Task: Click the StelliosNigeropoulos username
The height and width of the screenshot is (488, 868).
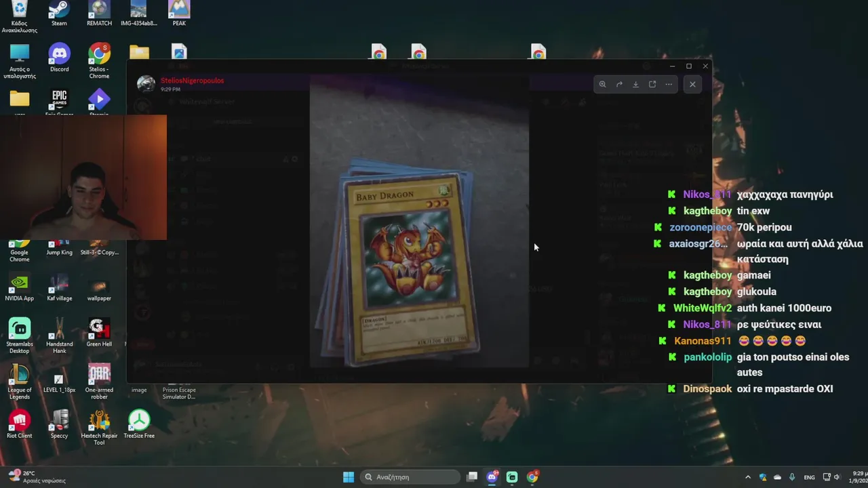Action: (193, 80)
